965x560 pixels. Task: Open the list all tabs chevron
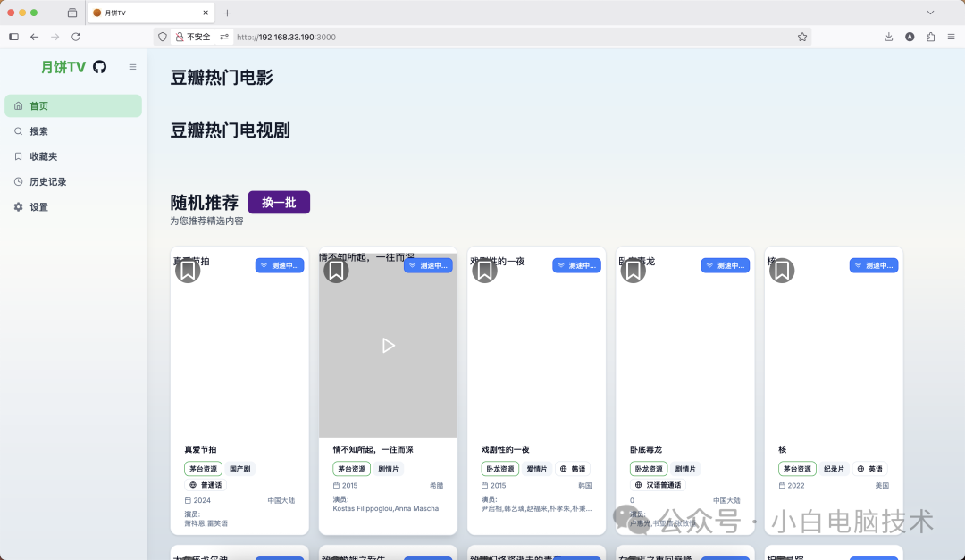pyautogui.click(x=930, y=13)
